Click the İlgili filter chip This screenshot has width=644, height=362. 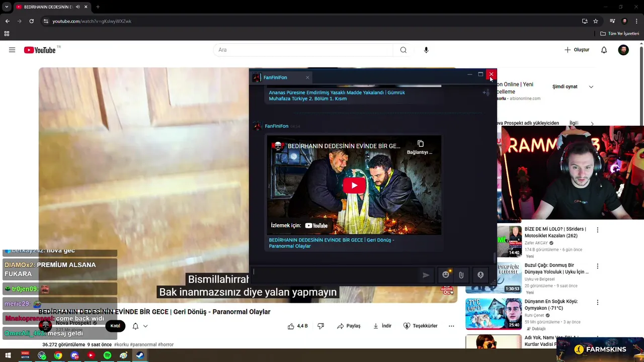tap(574, 123)
